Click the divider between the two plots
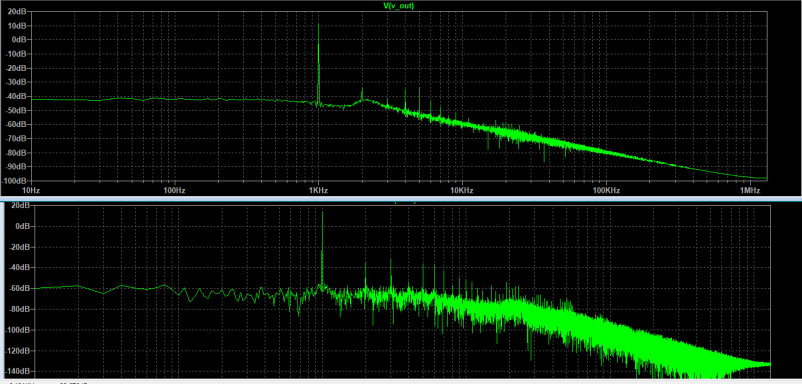Image resolution: width=802 pixels, height=384 pixels. pos(401,199)
